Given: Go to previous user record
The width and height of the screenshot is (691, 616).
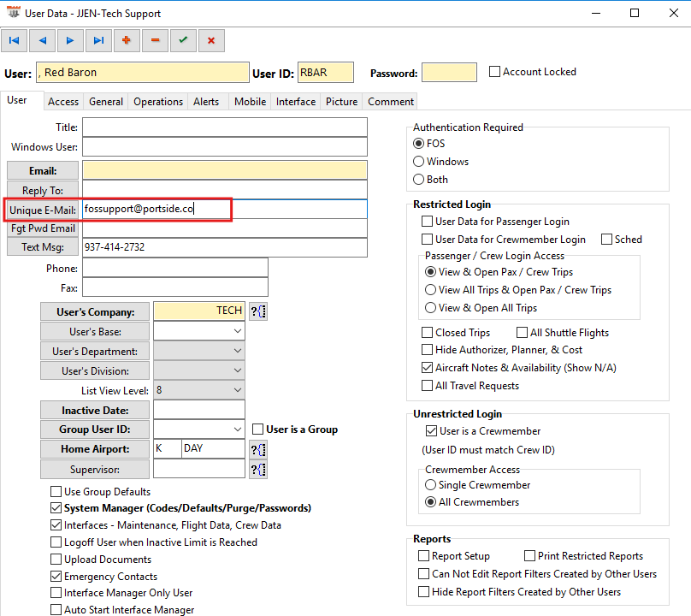Looking at the screenshot, I should tap(42, 39).
